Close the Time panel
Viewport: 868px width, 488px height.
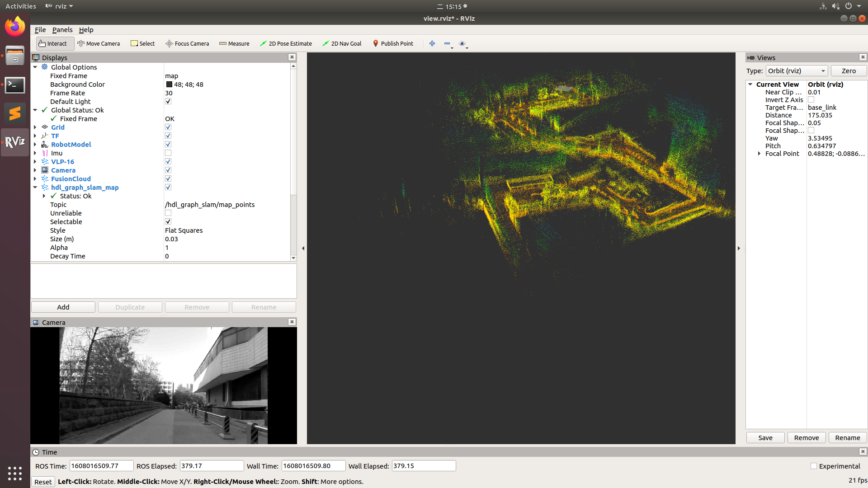click(863, 451)
